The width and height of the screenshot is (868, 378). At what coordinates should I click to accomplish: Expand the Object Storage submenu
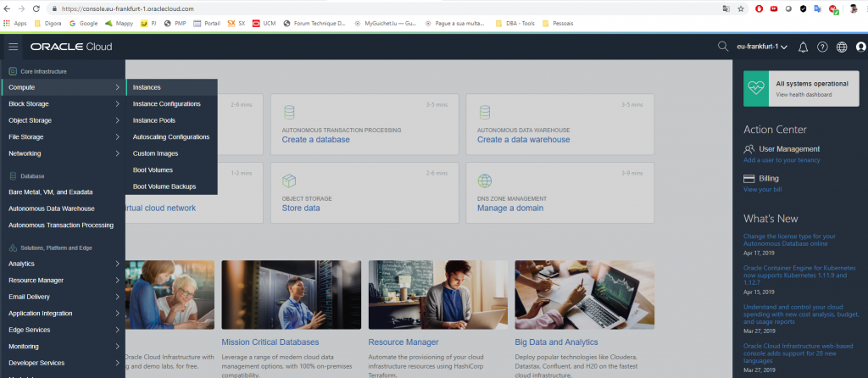63,120
